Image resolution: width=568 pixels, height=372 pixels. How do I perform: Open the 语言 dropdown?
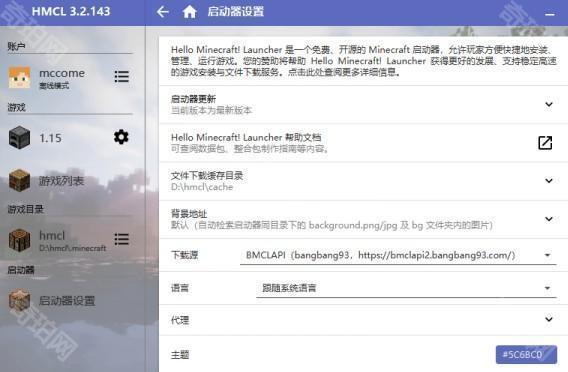[406, 288]
